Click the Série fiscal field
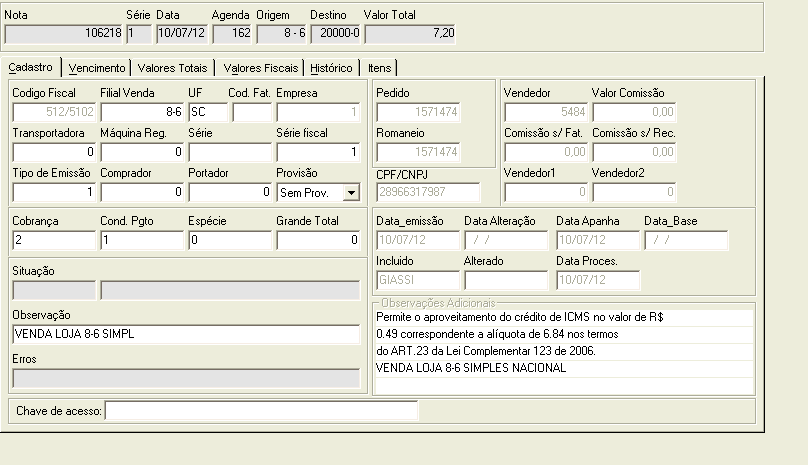This screenshot has height=465, width=808. pos(318,152)
